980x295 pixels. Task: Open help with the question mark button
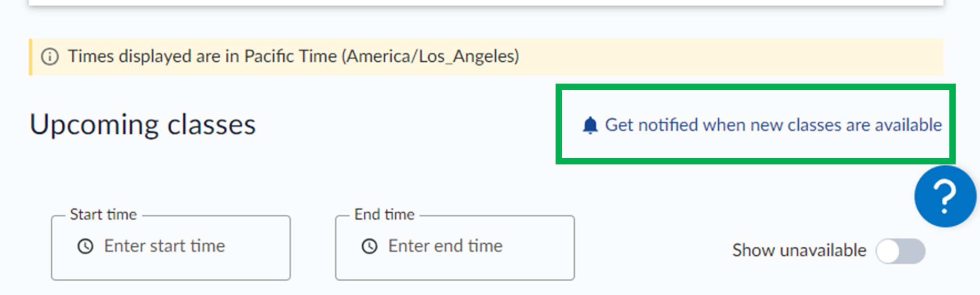[x=945, y=197]
